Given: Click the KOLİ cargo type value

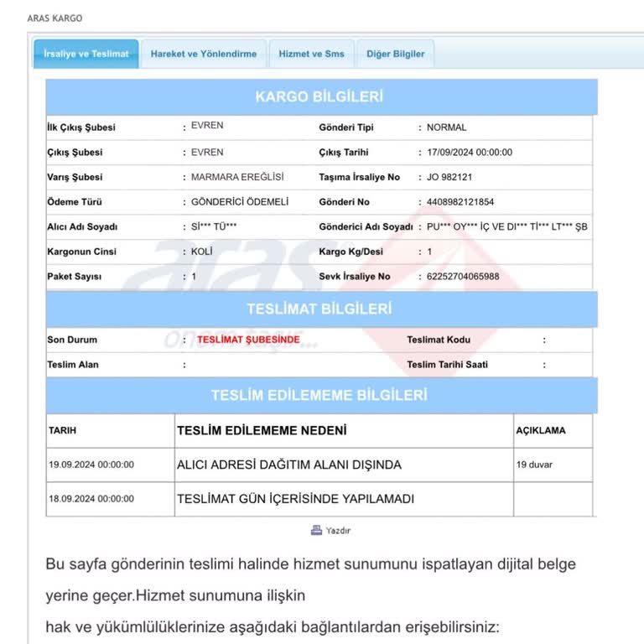Looking at the screenshot, I should pos(201,252).
